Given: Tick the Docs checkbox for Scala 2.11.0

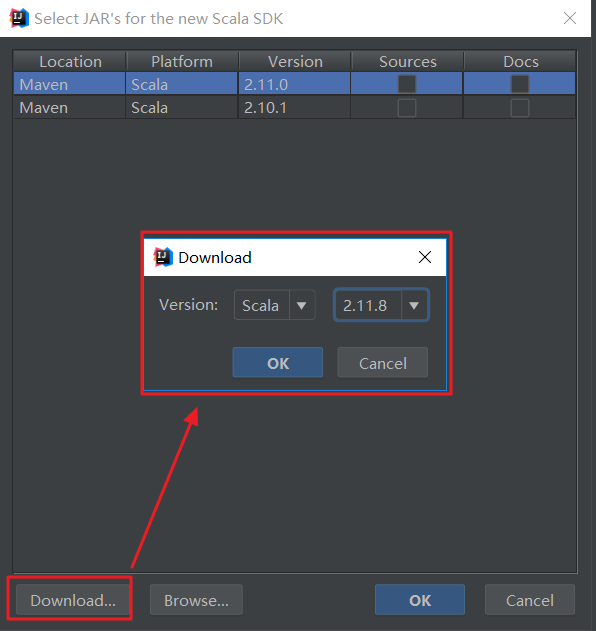Looking at the screenshot, I should (x=520, y=84).
